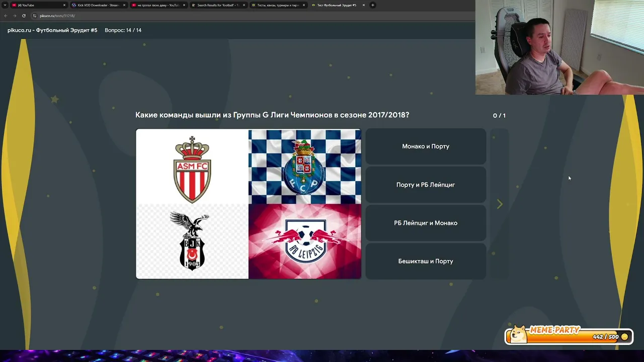Click the 'Вопрос: 14 / 14' counter
The image size is (644, 362).
pos(123,30)
